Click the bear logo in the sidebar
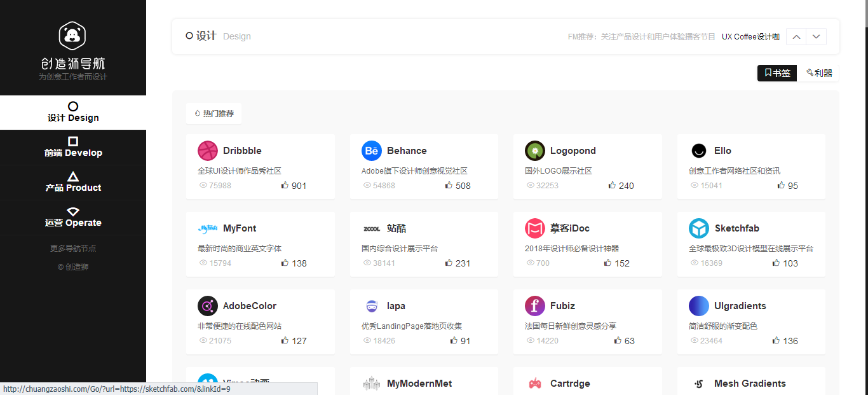 (72, 36)
